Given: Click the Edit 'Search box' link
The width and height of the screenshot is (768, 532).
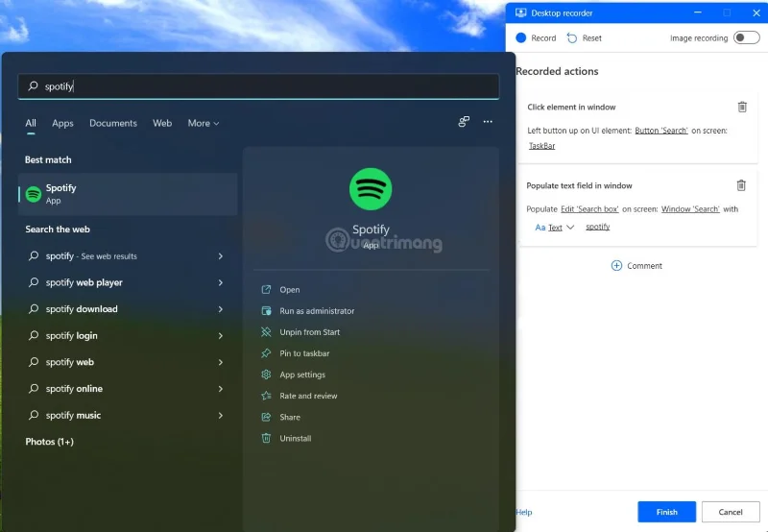Looking at the screenshot, I should (x=589, y=208).
